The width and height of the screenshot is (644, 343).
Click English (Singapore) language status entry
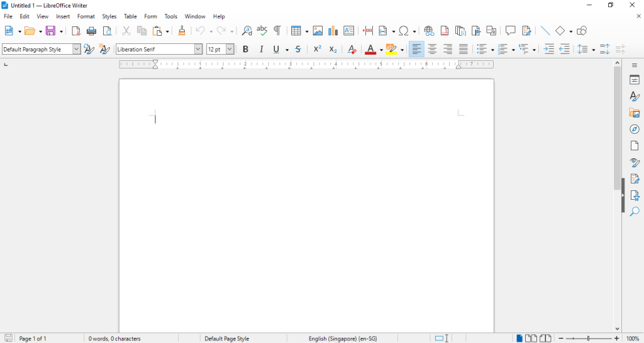pyautogui.click(x=343, y=339)
